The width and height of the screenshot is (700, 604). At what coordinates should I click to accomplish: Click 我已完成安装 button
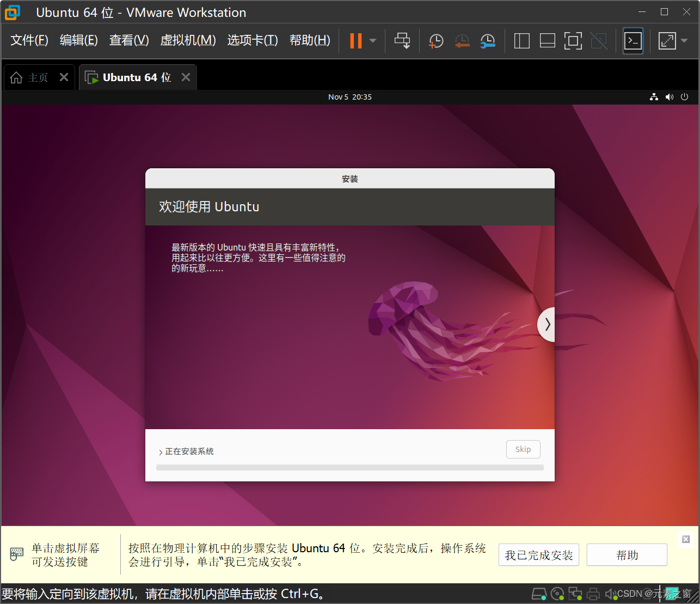(x=539, y=555)
